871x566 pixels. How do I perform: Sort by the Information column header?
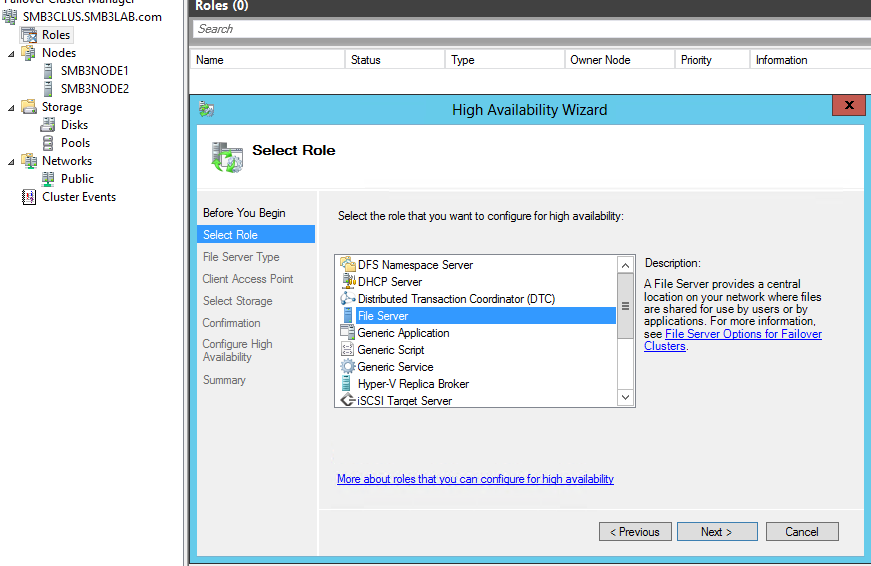coord(810,60)
